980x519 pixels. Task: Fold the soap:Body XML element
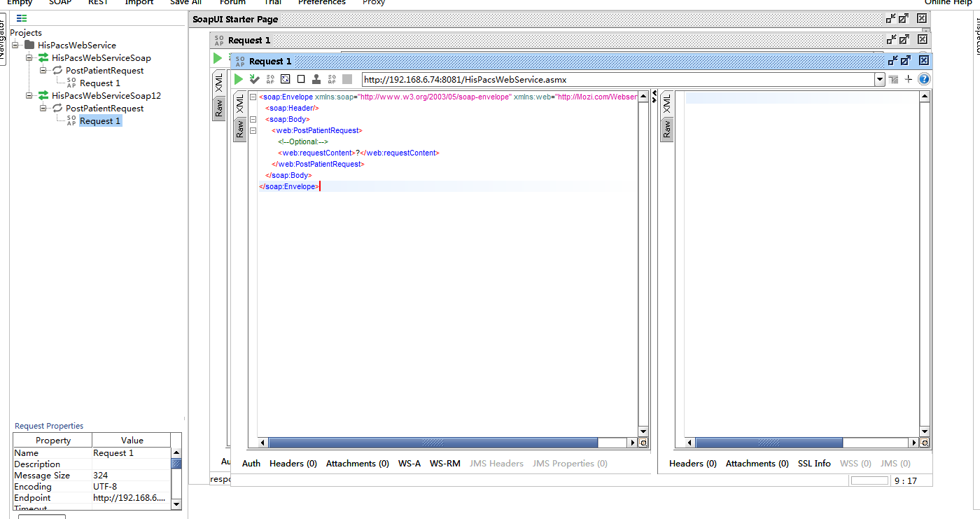point(253,119)
